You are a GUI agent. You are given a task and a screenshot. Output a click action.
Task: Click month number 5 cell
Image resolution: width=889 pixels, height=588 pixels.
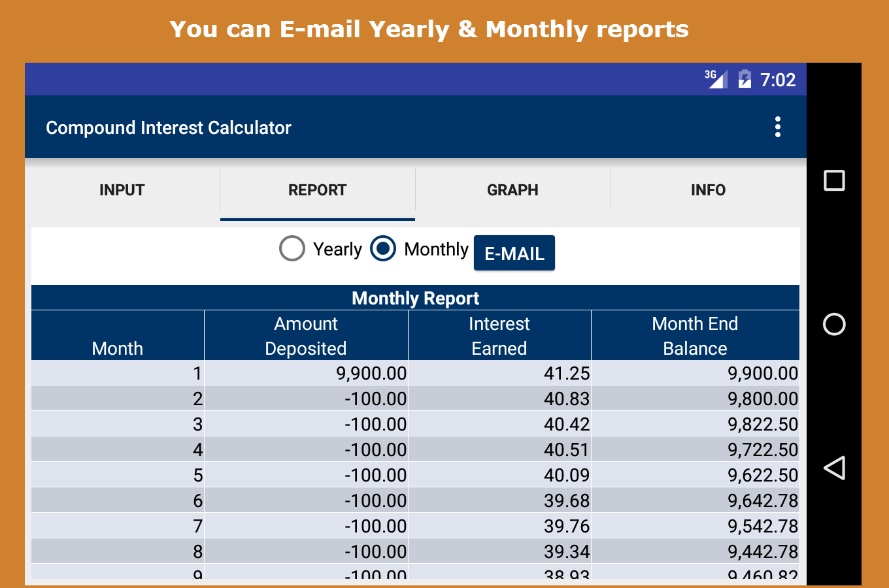(x=118, y=475)
